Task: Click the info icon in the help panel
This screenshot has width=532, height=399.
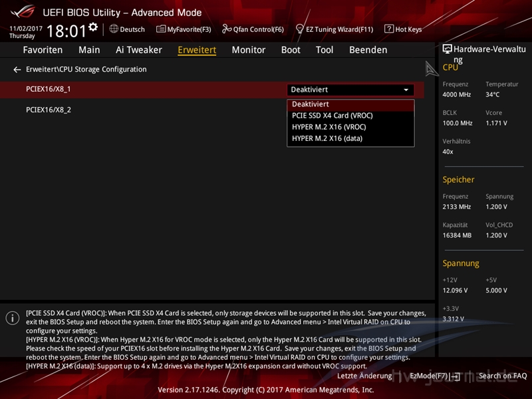Action: pos(13,318)
